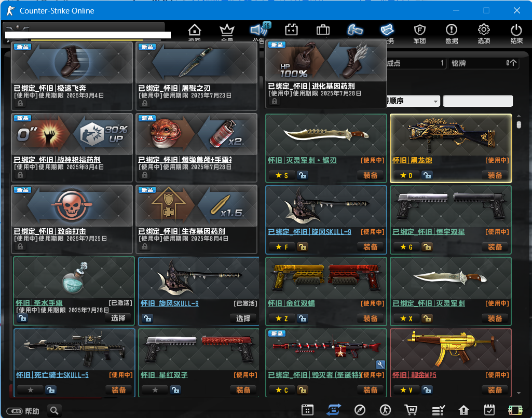Viewport: 532px width, 418px height.
Task: Click the inventory scrollbar down arrow
Action: [519, 393]
